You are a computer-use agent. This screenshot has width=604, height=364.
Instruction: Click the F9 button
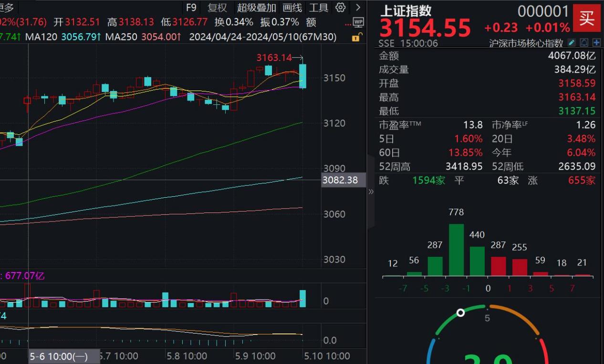tap(191, 8)
